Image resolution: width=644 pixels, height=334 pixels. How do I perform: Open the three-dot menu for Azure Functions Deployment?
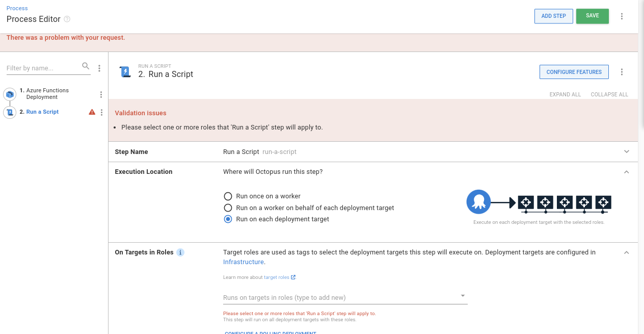tap(101, 94)
